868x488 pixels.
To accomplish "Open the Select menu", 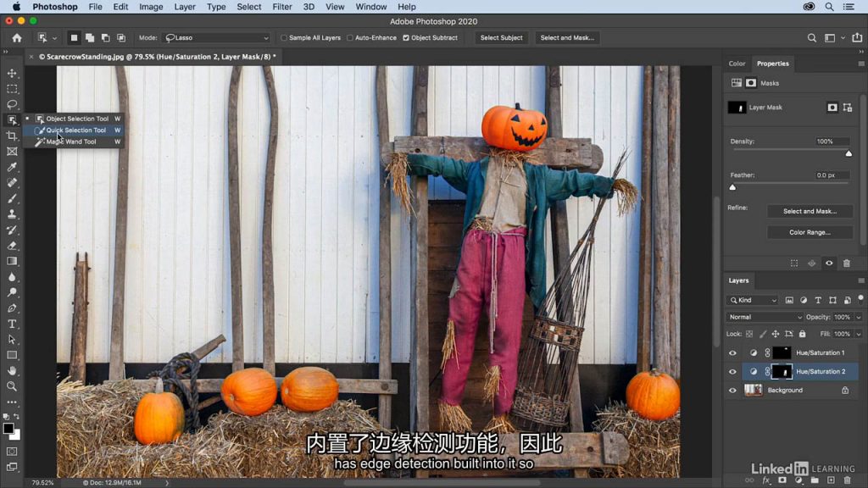I will [x=248, y=7].
